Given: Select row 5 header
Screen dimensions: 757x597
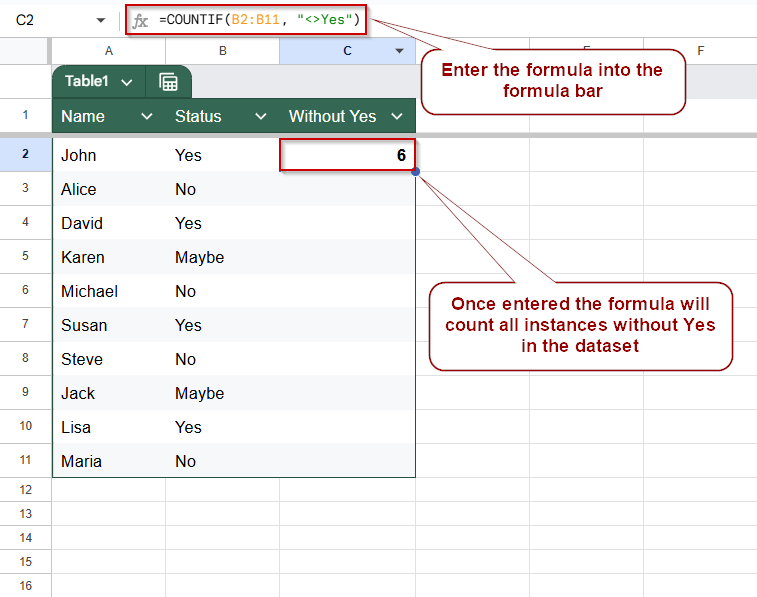Looking at the screenshot, I should click(25, 256).
